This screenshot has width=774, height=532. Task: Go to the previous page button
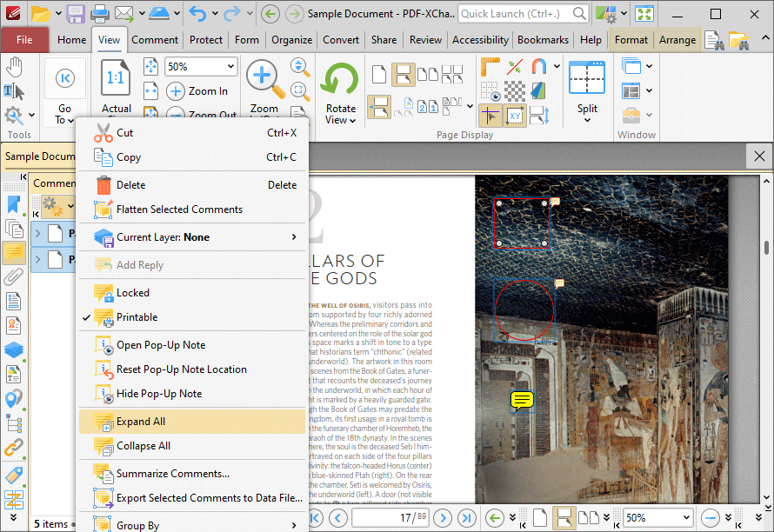click(x=338, y=518)
